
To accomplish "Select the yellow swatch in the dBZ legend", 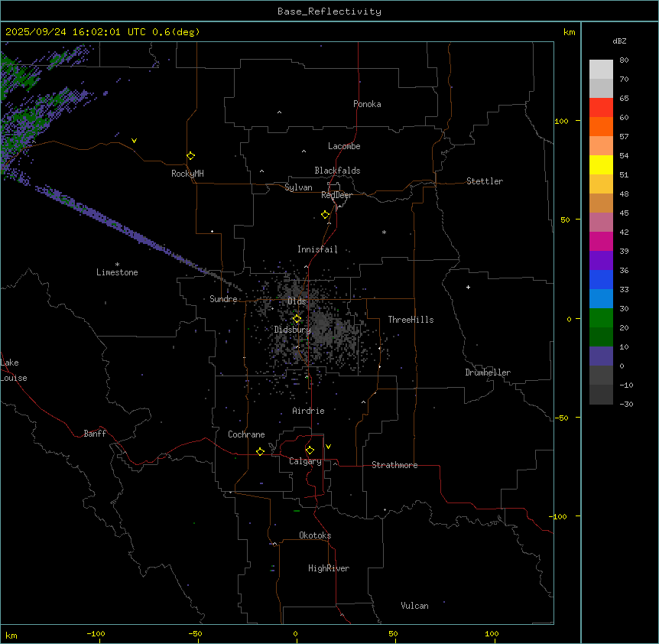I will (601, 164).
